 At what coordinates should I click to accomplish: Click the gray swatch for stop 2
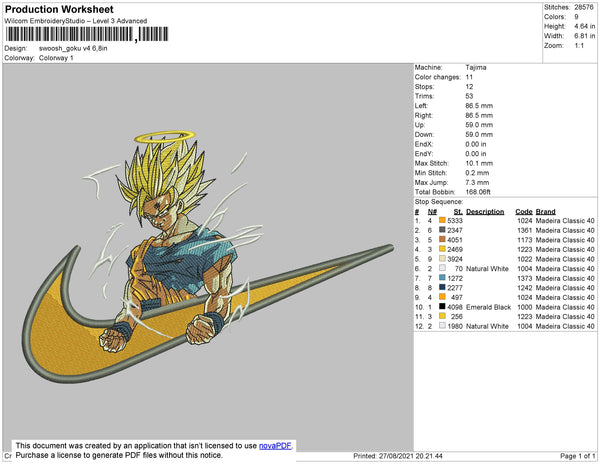click(x=442, y=230)
